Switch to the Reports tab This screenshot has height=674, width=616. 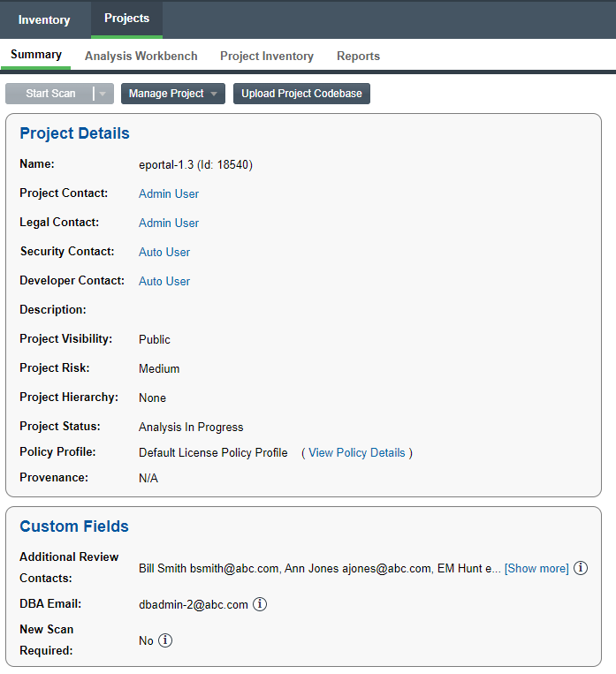(x=358, y=56)
